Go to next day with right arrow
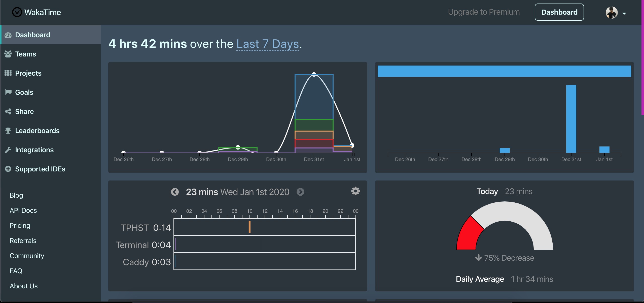Image resolution: width=644 pixels, height=303 pixels. point(300,192)
